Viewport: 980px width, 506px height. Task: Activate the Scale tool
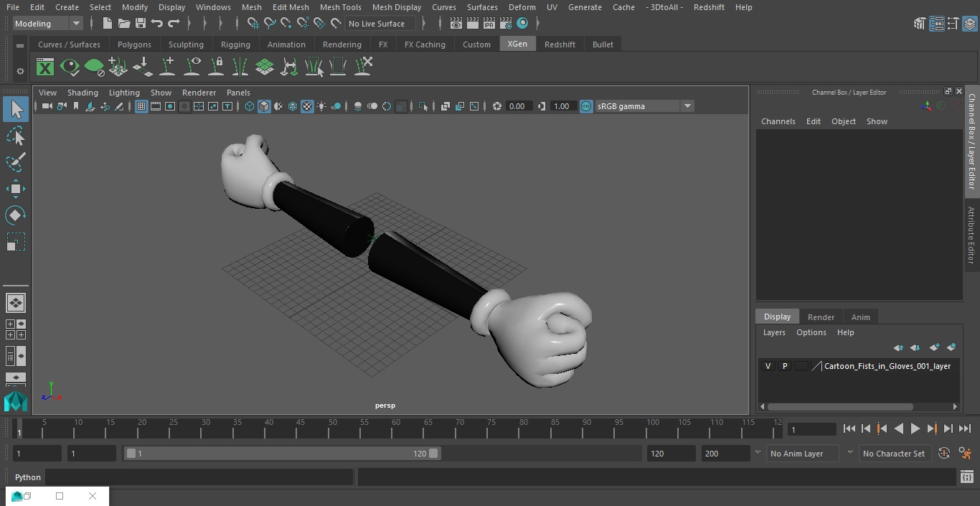point(16,242)
